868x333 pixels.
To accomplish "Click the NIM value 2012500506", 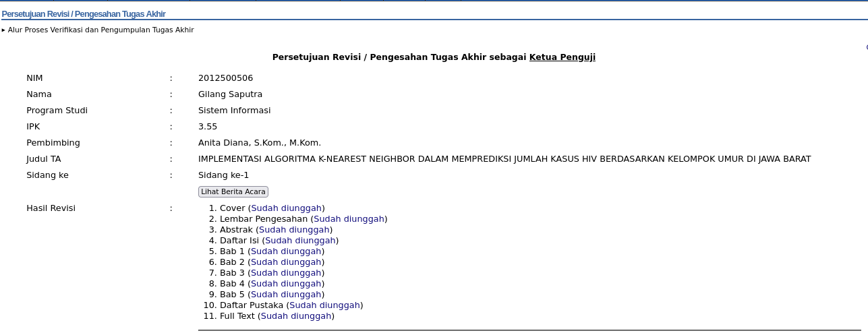I will tap(225, 78).
